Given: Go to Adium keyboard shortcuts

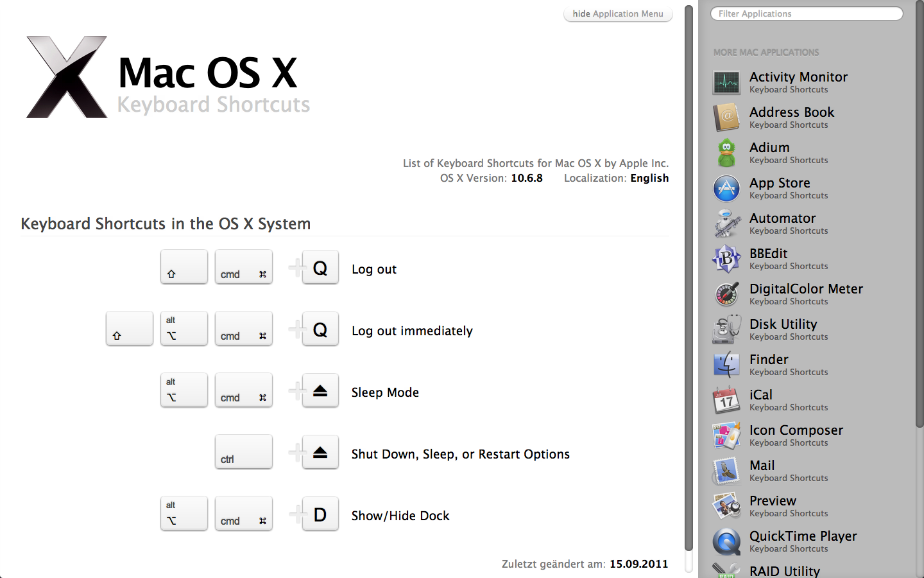Looking at the screenshot, I should (789, 153).
